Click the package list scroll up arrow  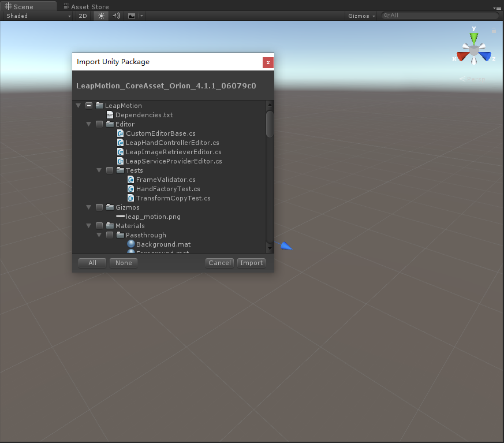tap(270, 105)
